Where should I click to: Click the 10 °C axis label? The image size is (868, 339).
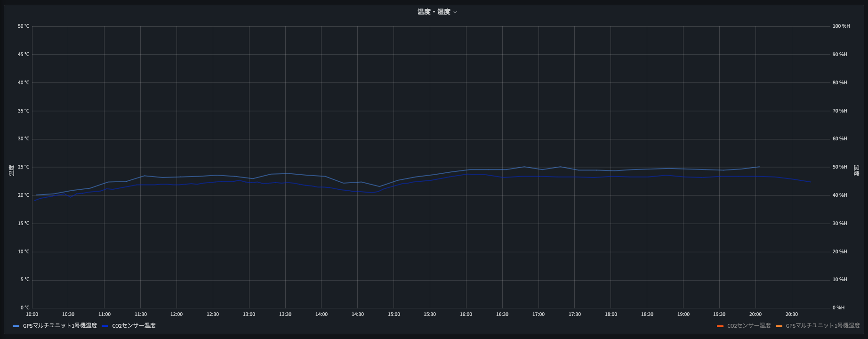(24, 252)
